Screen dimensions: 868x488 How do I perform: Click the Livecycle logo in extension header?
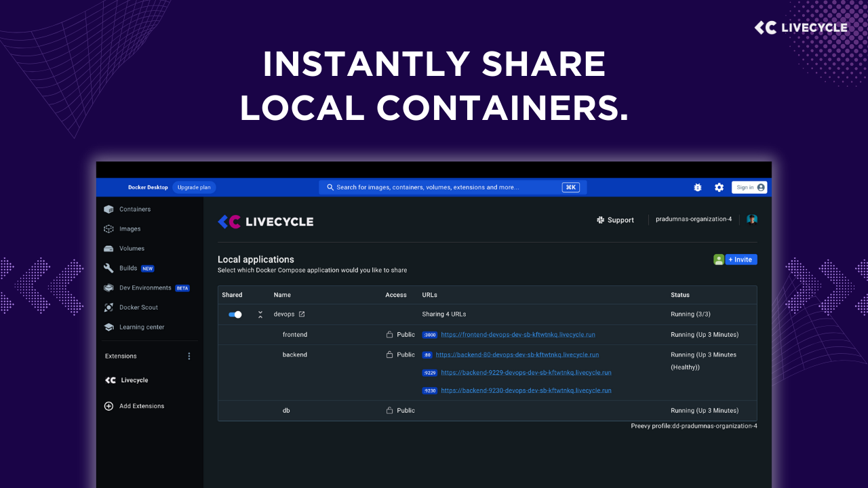pyautogui.click(x=266, y=222)
